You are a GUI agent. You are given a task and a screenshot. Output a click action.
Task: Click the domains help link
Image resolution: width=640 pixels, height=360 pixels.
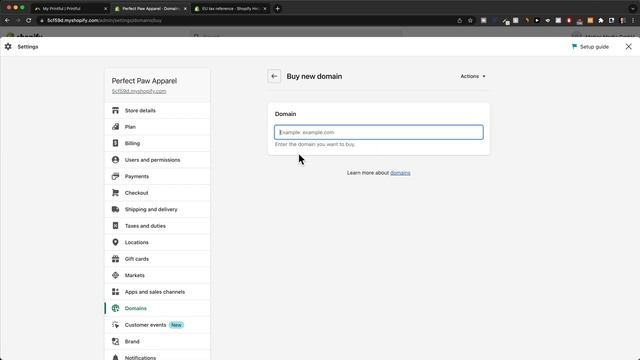400,173
